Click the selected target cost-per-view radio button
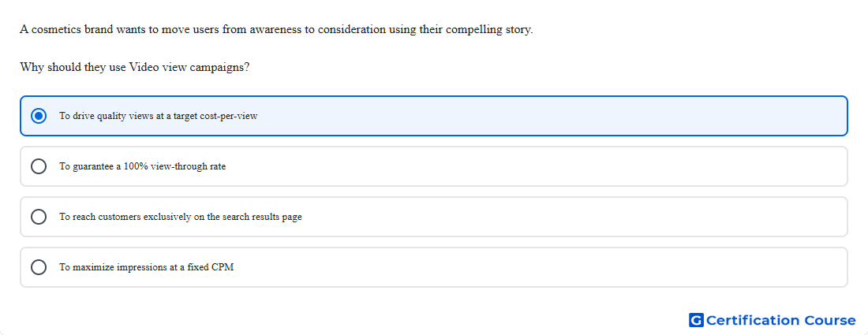This screenshot has width=868, height=335. 39,116
